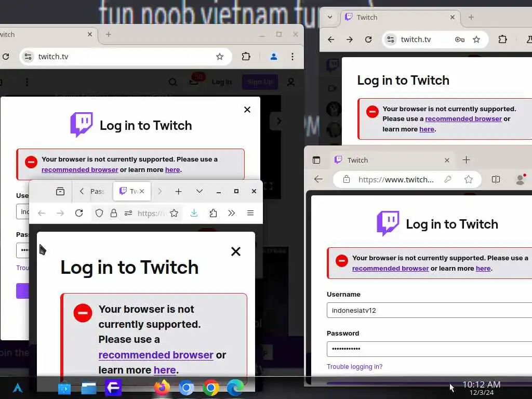This screenshot has width=532, height=399.
Task: Add to favorites star in Edge
Action: [469, 179]
